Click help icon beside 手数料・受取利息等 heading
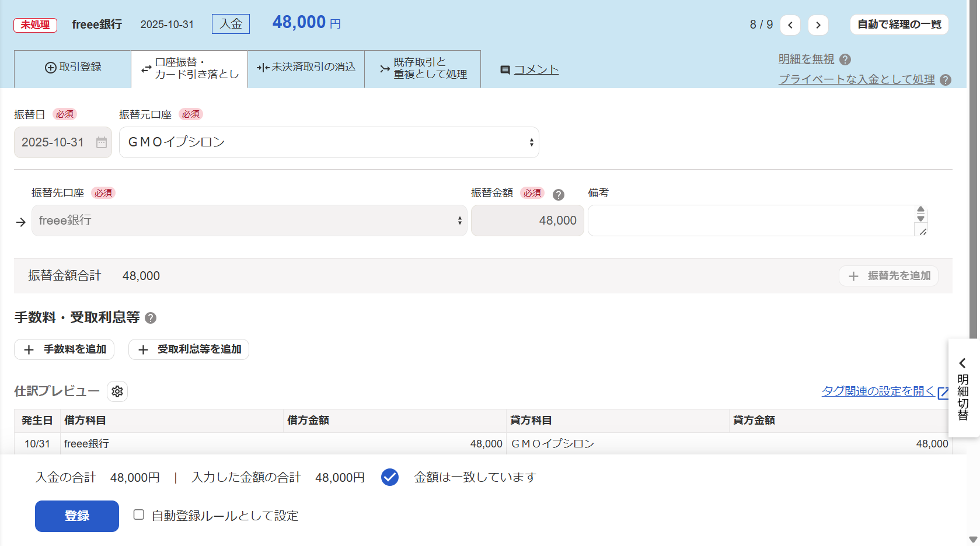The image size is (980, 546). pos(151,318)
